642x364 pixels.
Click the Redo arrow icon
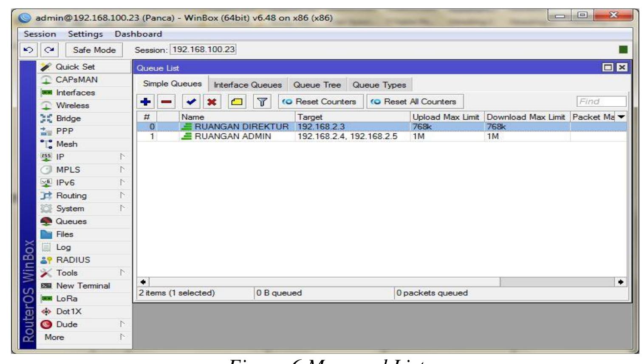[49, 50]
